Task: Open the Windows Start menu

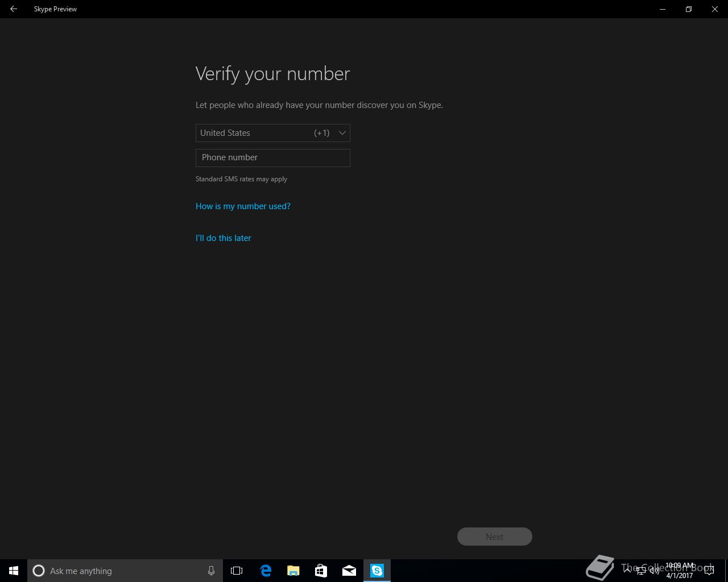Action: 14,571
